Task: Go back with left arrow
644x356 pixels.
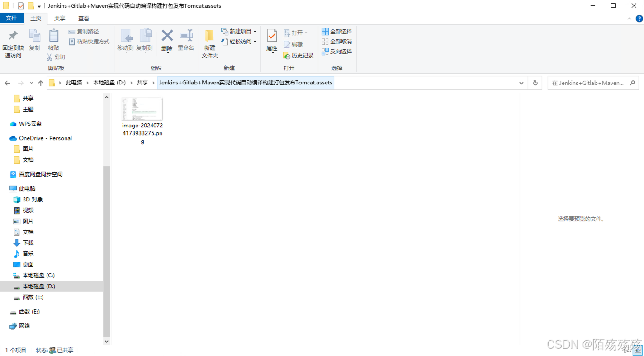Action: pyautogui.click(x=7, y=83)
